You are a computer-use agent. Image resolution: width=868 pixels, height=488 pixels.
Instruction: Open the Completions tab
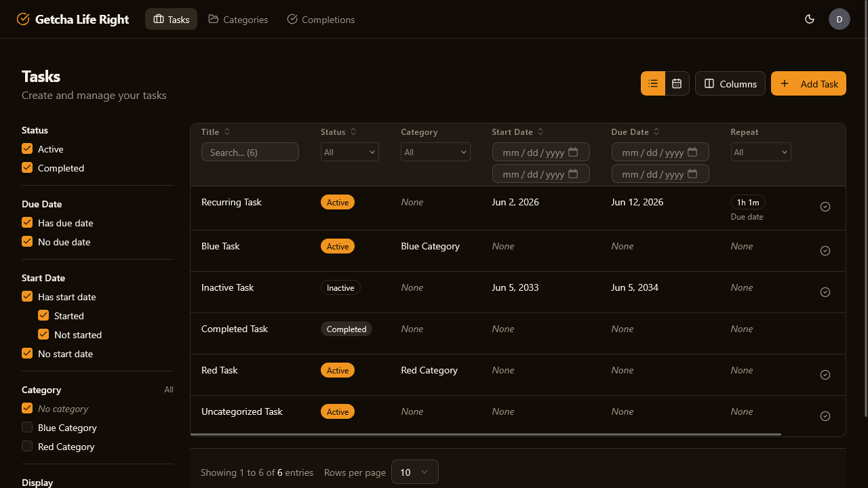tap(321, 19)
